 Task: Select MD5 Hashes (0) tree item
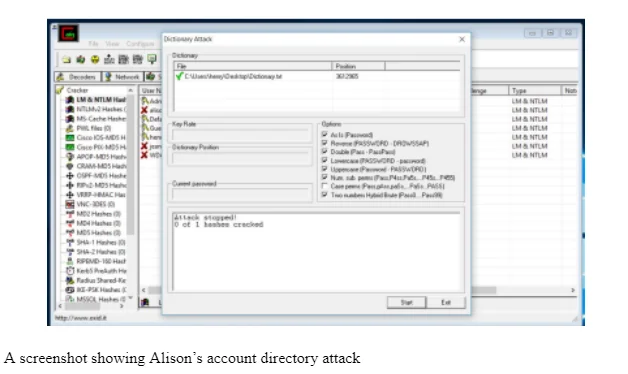99,233
